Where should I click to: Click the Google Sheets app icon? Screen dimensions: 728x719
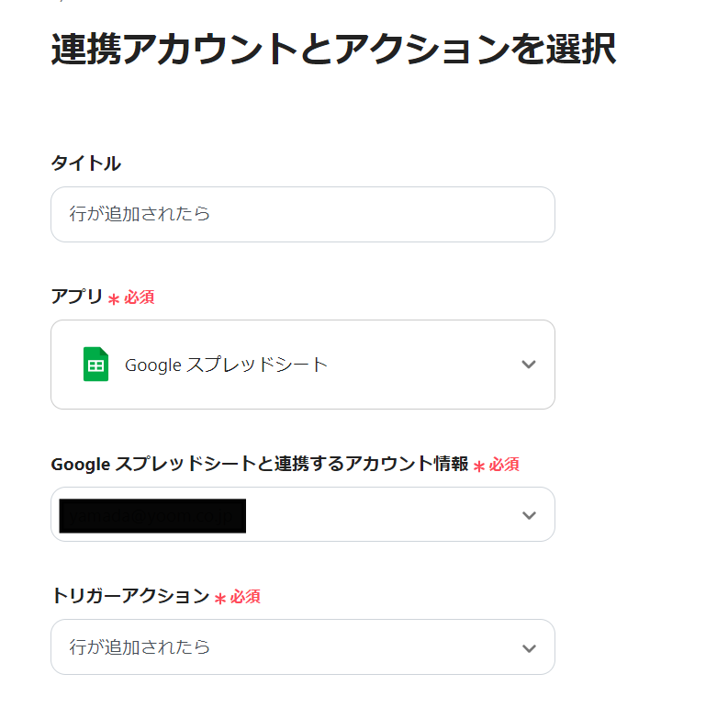[95, 365]
